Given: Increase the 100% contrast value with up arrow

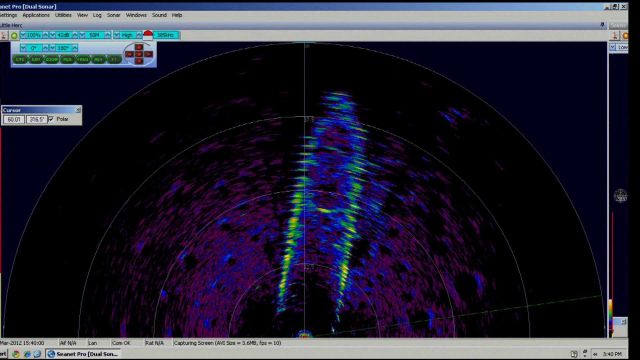Looking at the screenshot, I should tap(45, 35).
